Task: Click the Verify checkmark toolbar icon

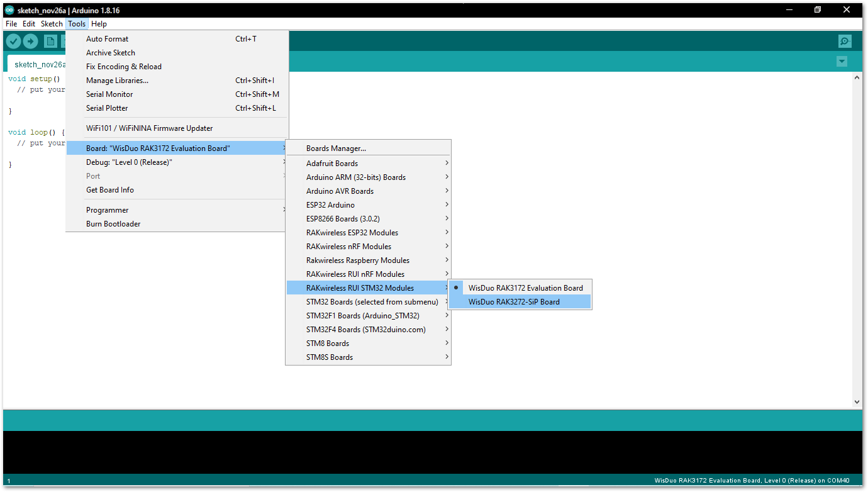Action: click(13, 42)
